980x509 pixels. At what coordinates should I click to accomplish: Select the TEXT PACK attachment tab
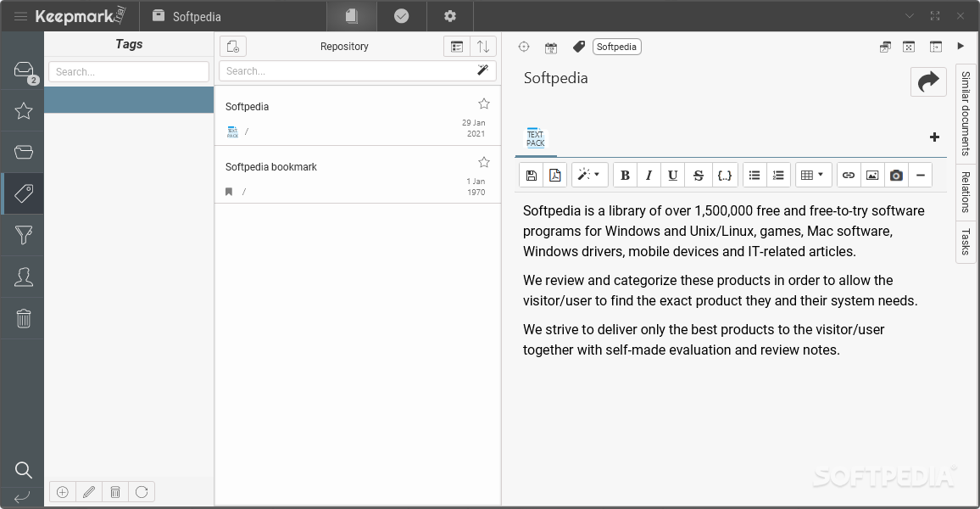pos(536,138)
